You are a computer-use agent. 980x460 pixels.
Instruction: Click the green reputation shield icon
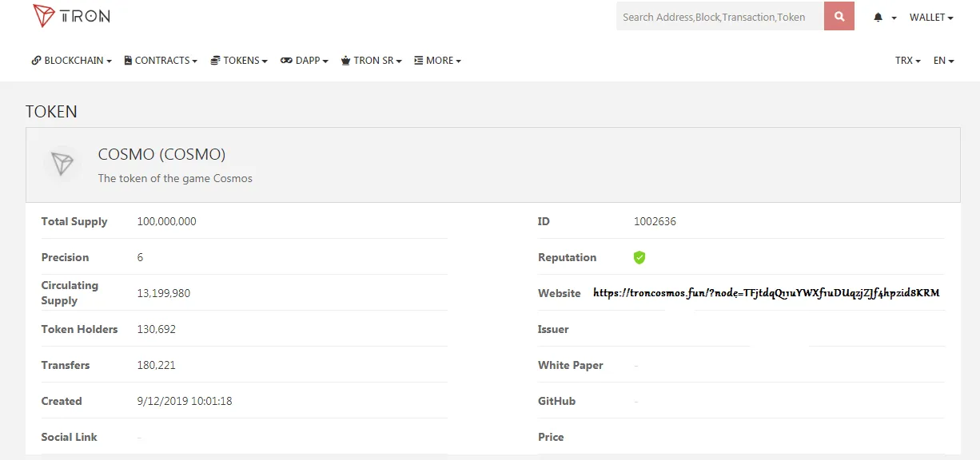click(639, 257)
